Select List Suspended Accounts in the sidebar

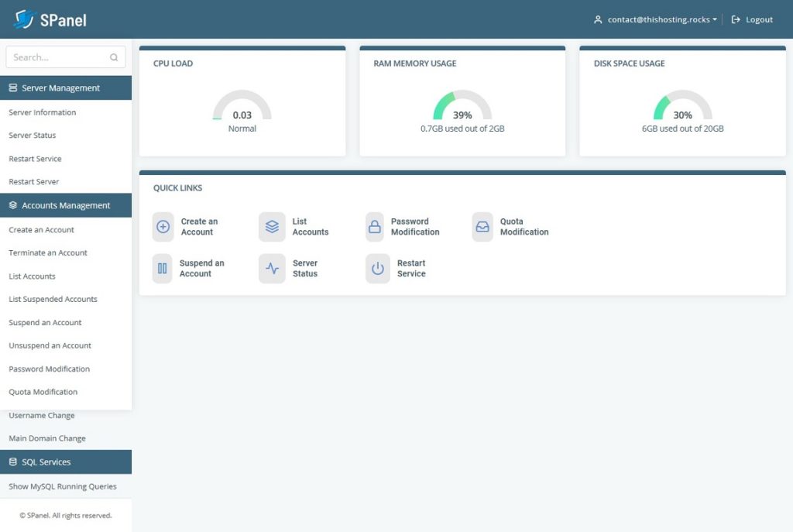[x=52, y=299]
